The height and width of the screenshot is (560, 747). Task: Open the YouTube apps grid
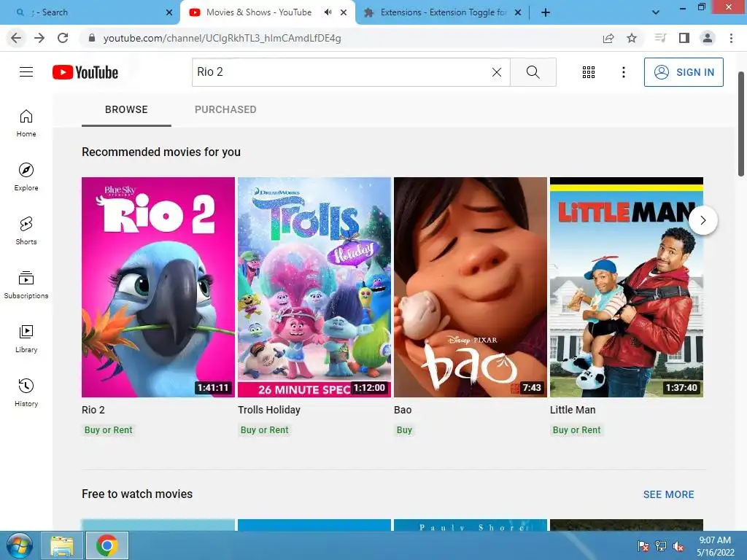(x=589, y=72)
